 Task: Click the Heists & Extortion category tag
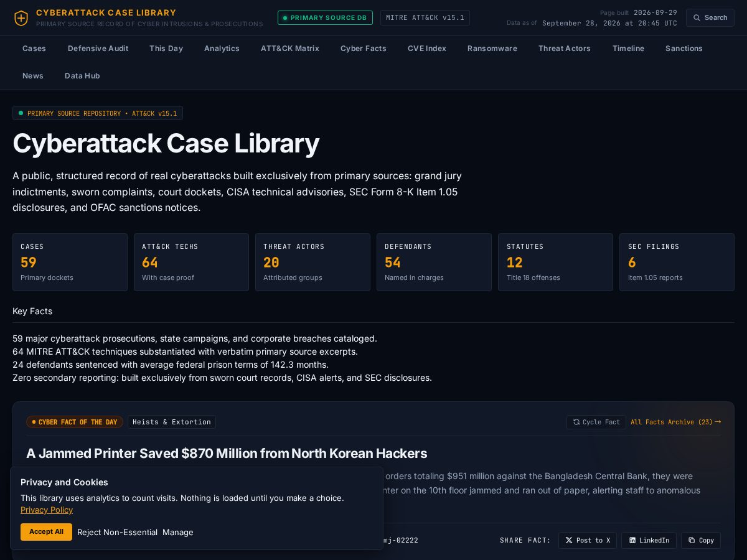coord(172,422)
